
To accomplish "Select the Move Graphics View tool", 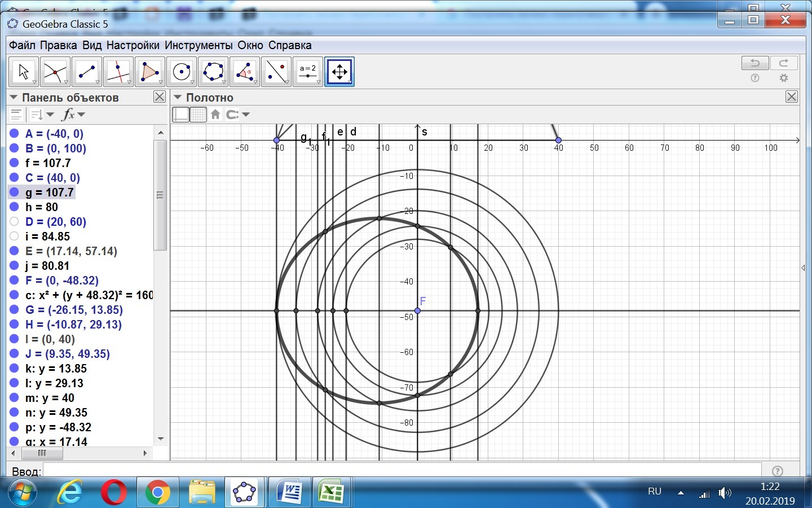I will click(339, 72).
